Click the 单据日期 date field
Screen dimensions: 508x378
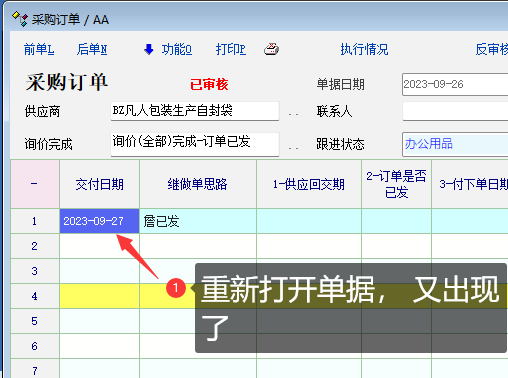point(455,84)
